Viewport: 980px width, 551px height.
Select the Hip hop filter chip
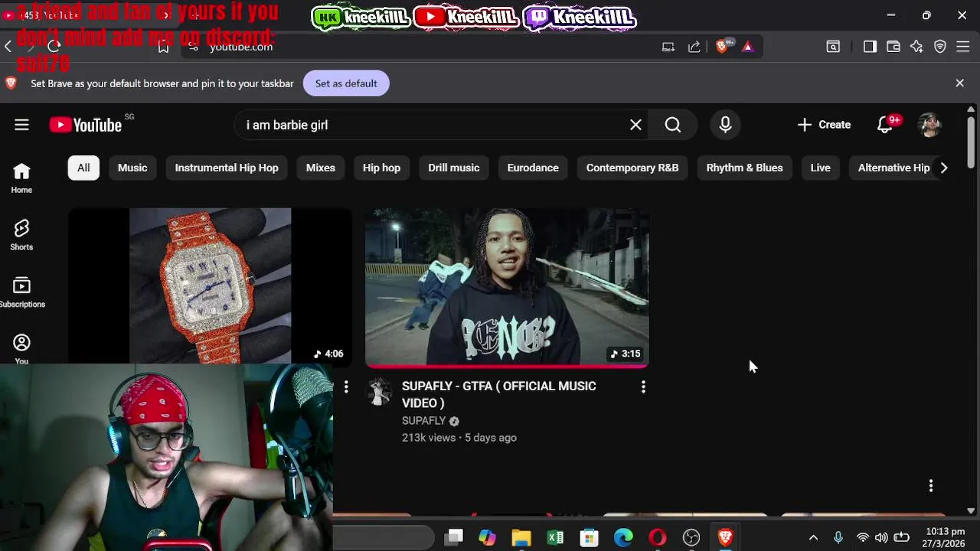pyautogui.click(x=381, y=168)
